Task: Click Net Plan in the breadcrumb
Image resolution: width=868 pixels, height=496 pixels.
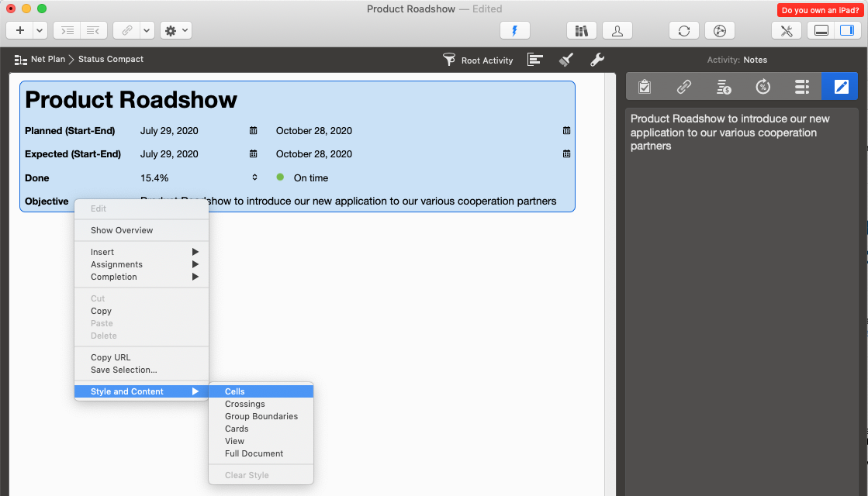Action: point(48,59)
